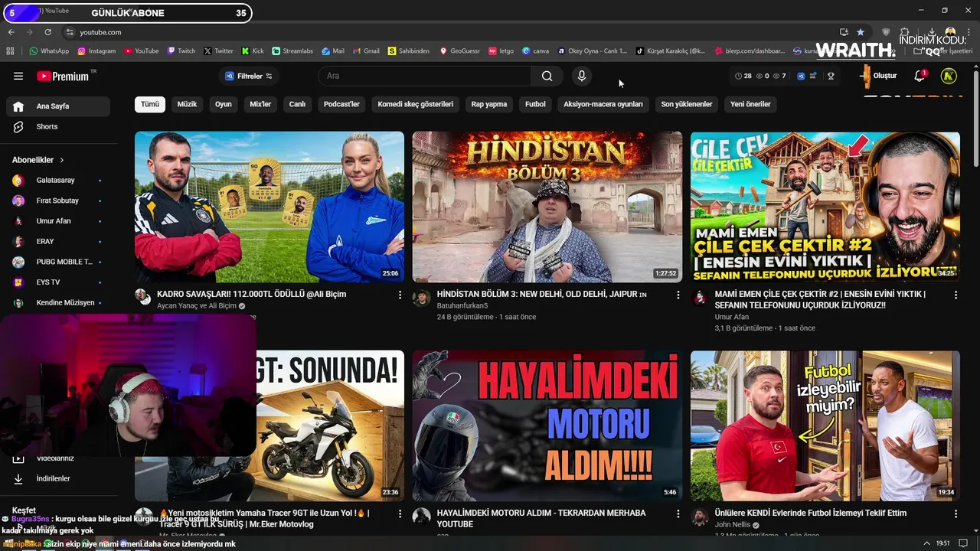The image size is (980, 551).
Task: Open the Chrome apps grid icon
Action: tap(10, 51)
